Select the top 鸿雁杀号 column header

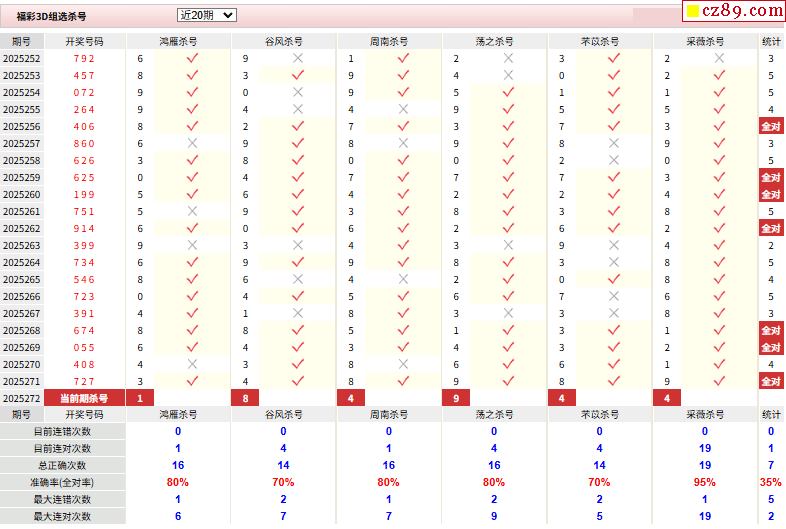pyautogui.click(x=178, y=42)
